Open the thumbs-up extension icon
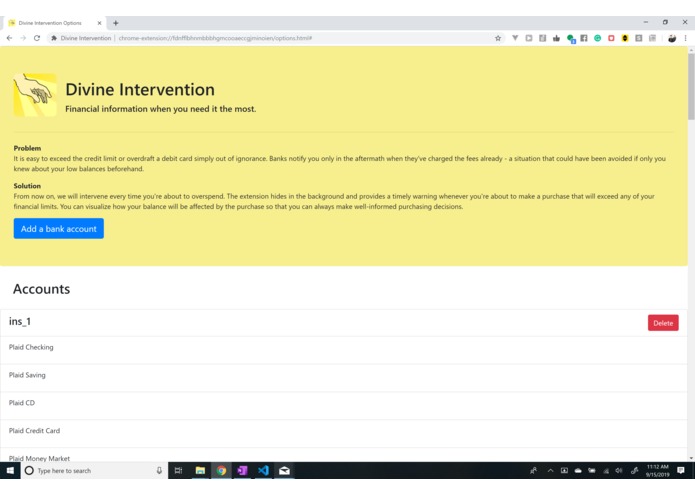 tap(556, 39)
